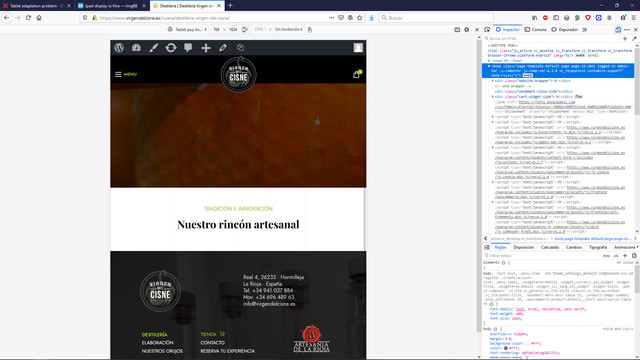The height and width of the screenshot is (360, 640).
Task: Switch to the Tipografía tab
Action: click(x=598, y=247)
